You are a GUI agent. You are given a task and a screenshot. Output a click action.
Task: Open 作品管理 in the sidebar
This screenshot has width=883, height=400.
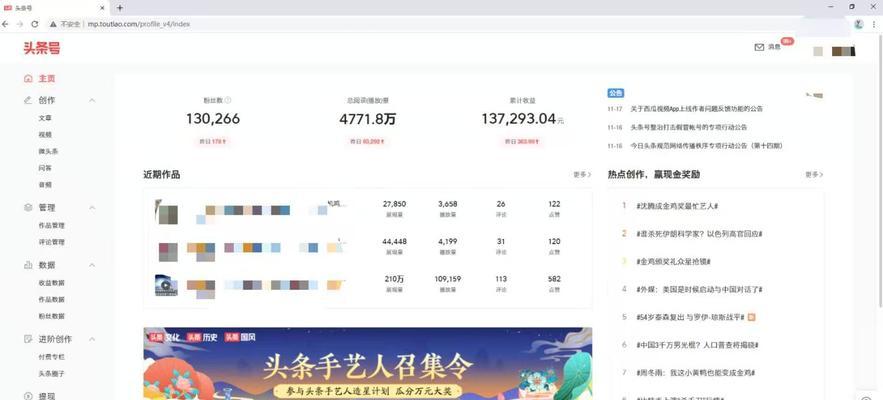pos(52,225)
